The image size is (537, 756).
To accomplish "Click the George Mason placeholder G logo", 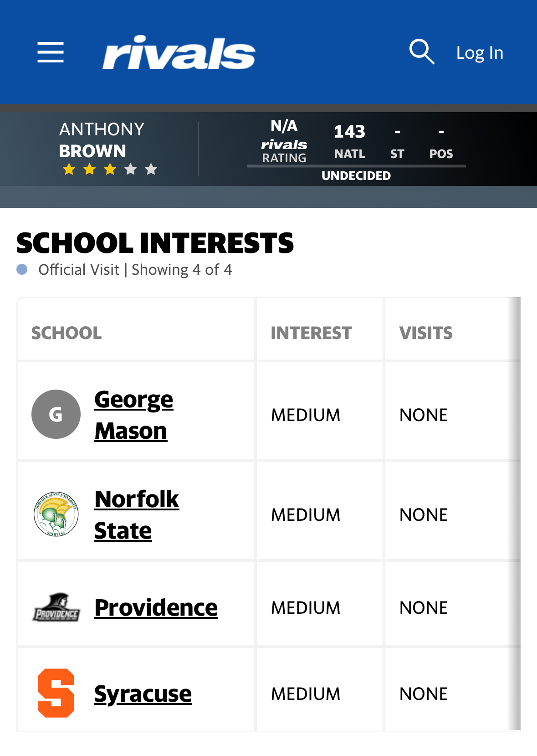I will [x=56, y=414].
